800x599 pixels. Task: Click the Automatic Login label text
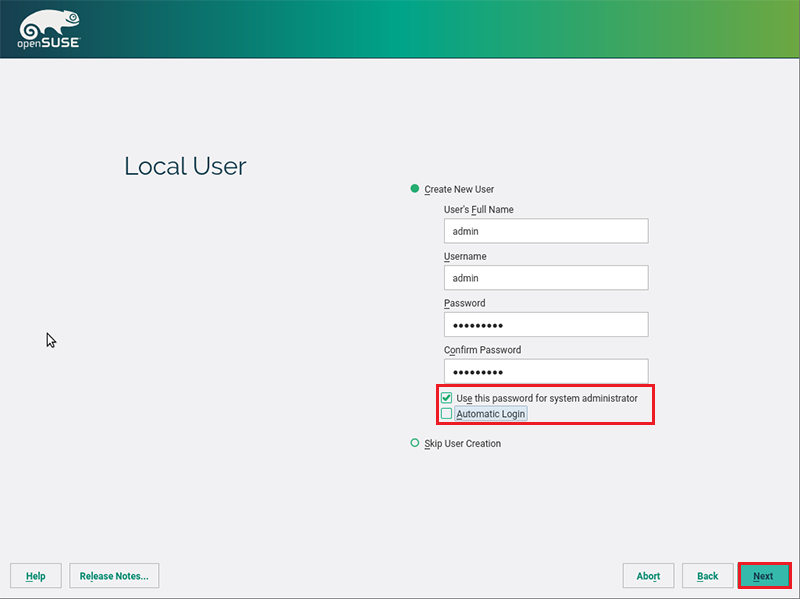[490, 414]
